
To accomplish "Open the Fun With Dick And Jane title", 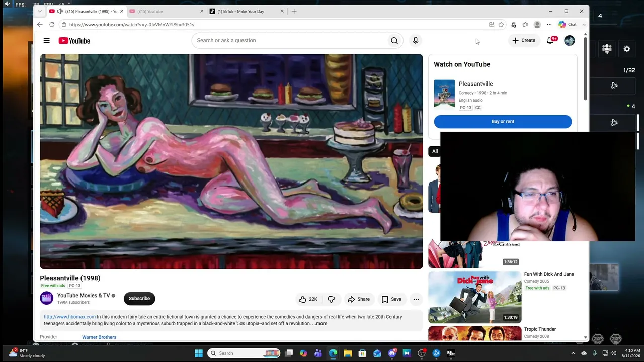I will (549, 274).
